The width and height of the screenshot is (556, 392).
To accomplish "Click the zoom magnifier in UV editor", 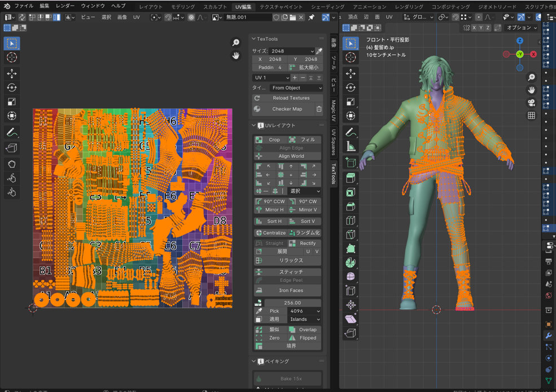I will pyautogui.click(x=236, y=43).
